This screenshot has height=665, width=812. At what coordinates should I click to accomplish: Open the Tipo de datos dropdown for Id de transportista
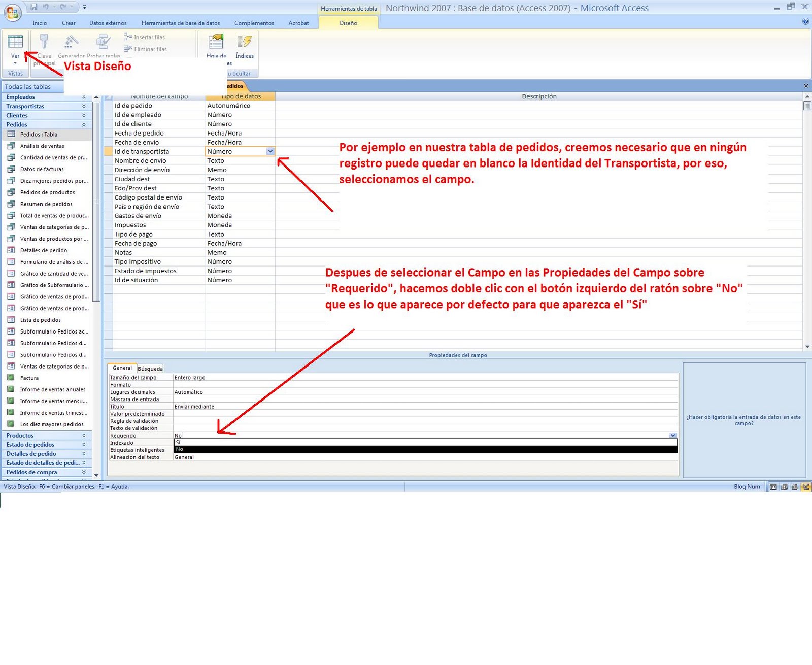tap(270, 151)
